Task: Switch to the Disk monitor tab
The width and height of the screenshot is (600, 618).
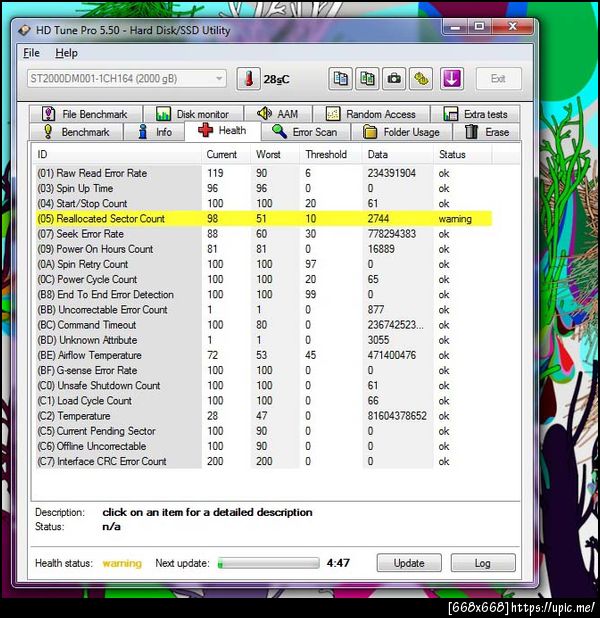Action: coord(193,114)
